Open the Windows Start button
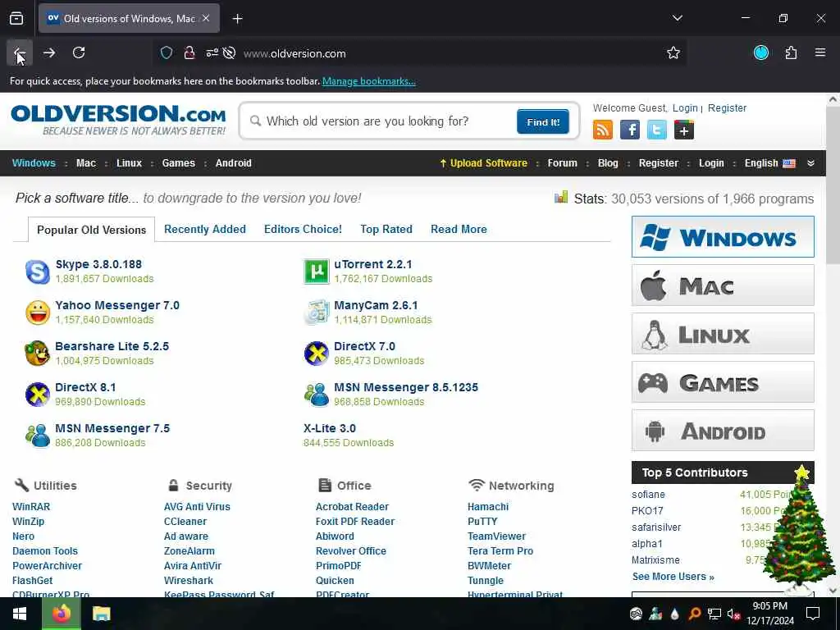Screen dimensions: 840x630 coord(20,614)
